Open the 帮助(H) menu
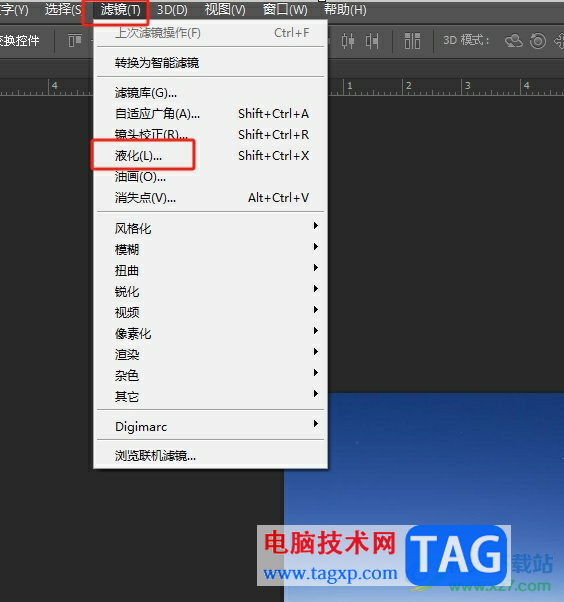Image resolution: width=564 pixels, height=602 pixels. click(x=345, y=9)
